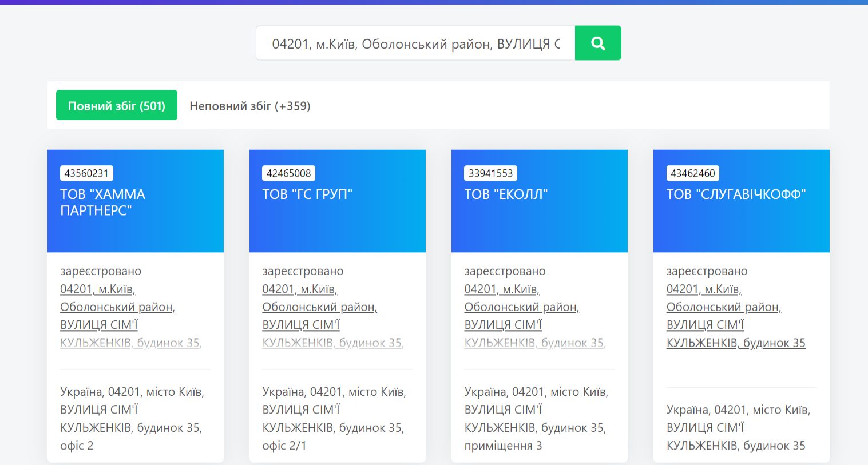
Task: Open the ТОВ "СЛУГАВІЧКОФФ" company title
Action: [x=736, y=194]
